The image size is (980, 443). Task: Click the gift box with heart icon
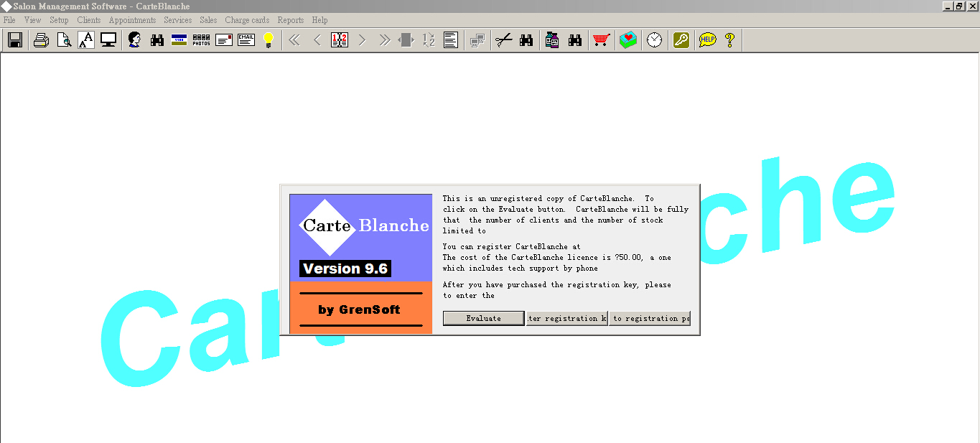click(627, 40)
